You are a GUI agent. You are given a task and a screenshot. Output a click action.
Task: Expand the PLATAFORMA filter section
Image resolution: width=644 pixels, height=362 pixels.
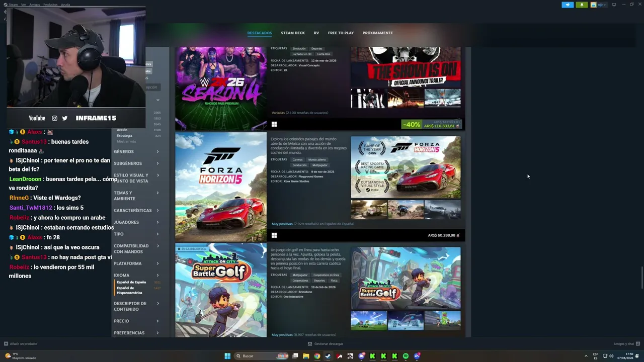136,263
